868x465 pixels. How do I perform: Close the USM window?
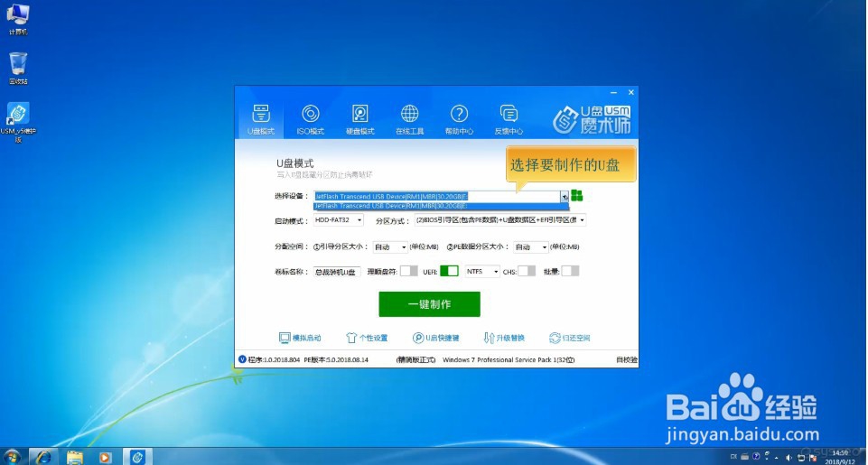click(631, 92)
